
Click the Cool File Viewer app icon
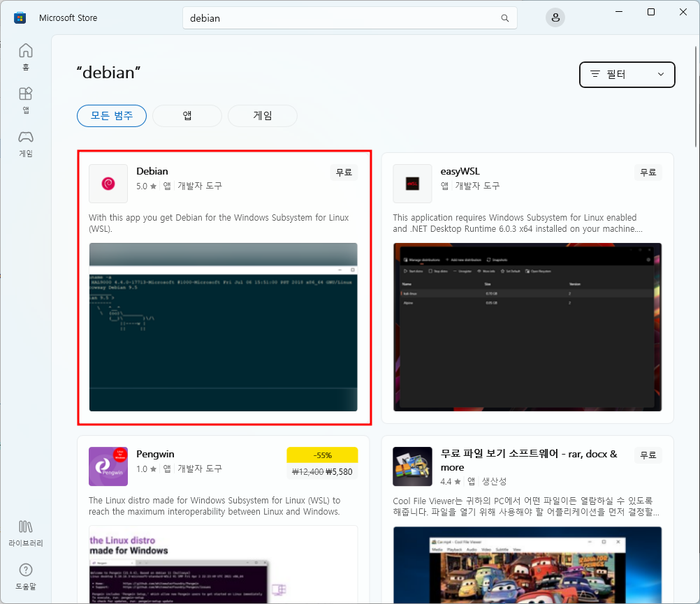coord(412,466)
